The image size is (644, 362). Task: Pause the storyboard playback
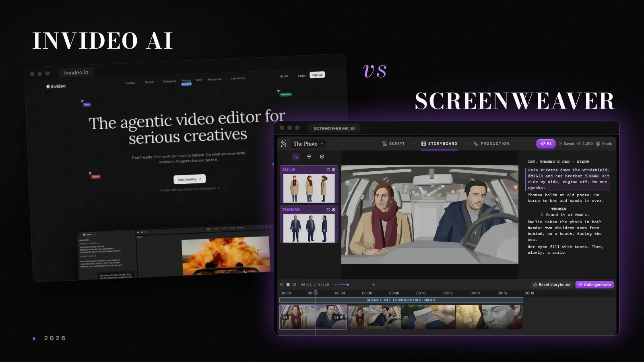288,285
